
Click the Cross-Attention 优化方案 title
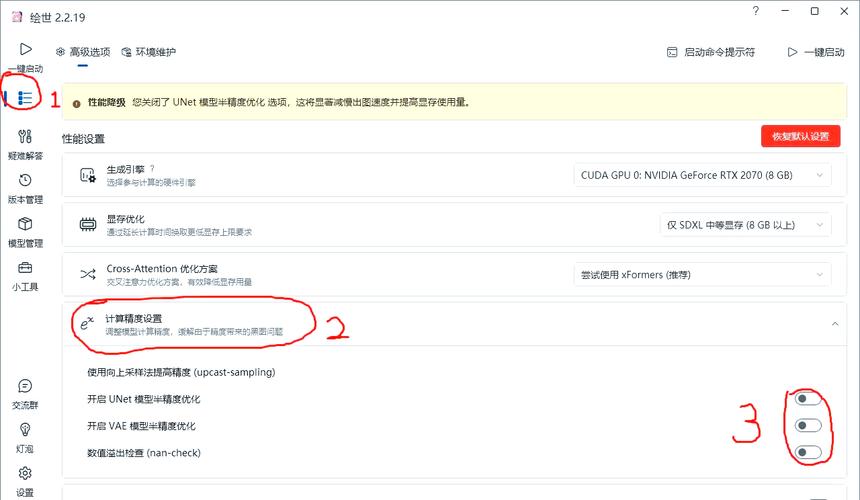click(x=162, y=269)
